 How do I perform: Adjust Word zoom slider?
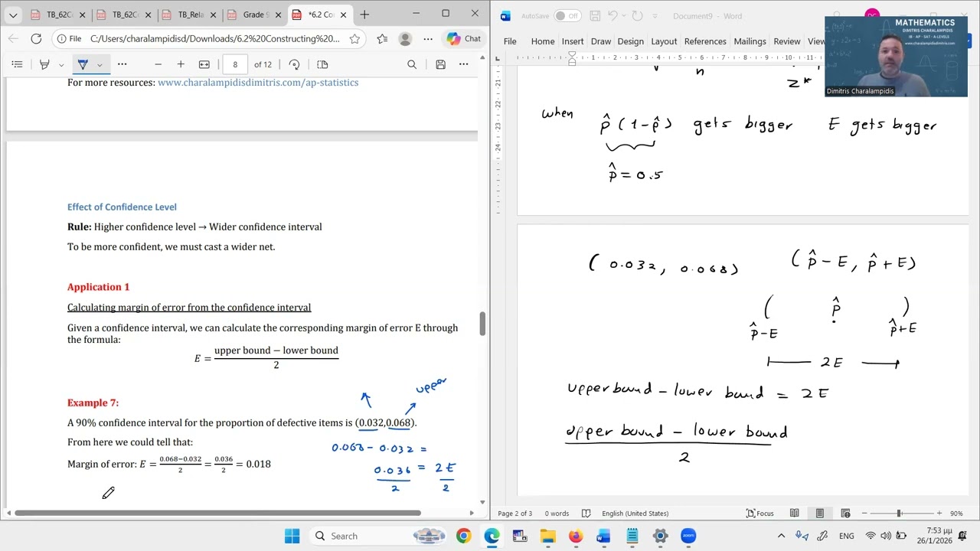tap(900, 514)
